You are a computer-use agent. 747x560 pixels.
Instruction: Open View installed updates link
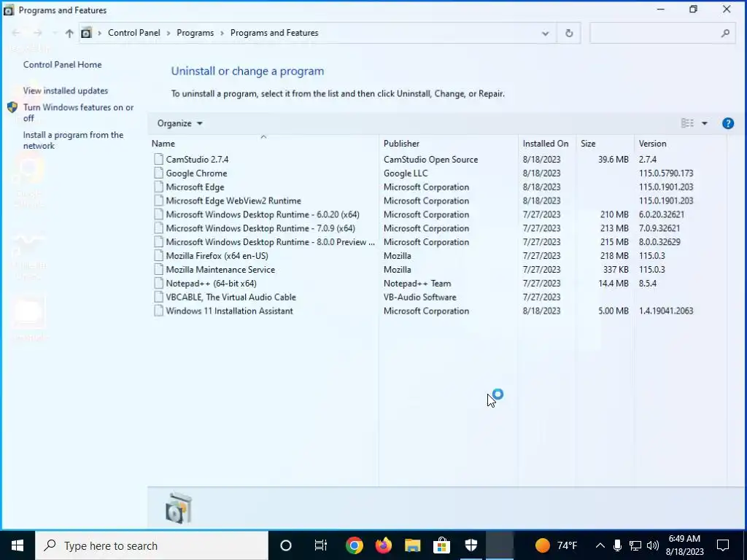65,91
